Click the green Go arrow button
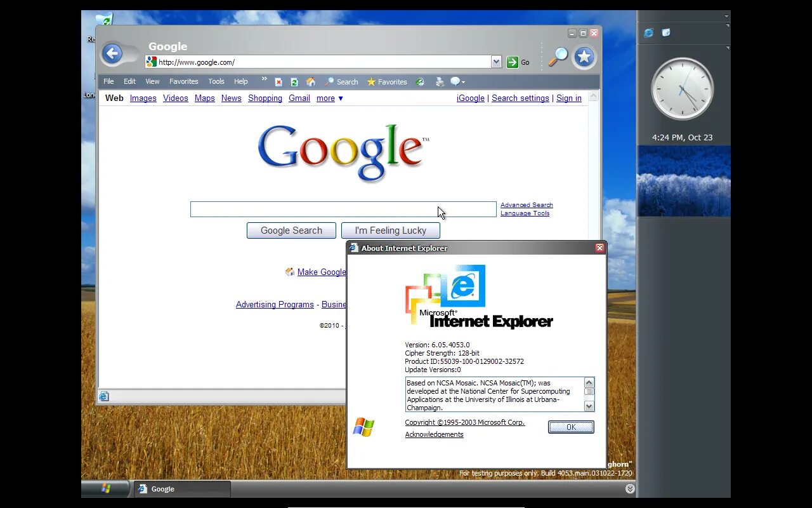This screenshot has height=508, width=812. click(x=513, y=62)
